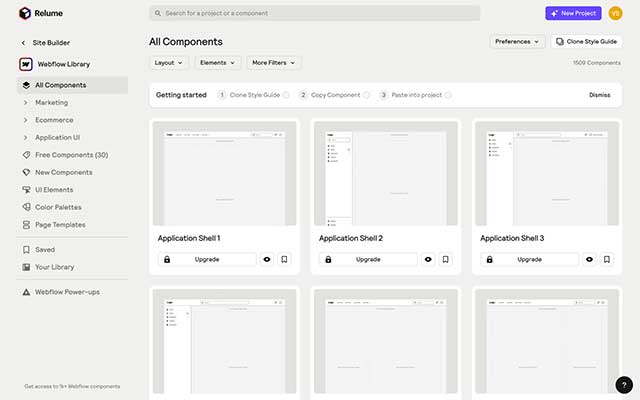Open the user avatar menu
640x400 pixels.
click(615, 13)
